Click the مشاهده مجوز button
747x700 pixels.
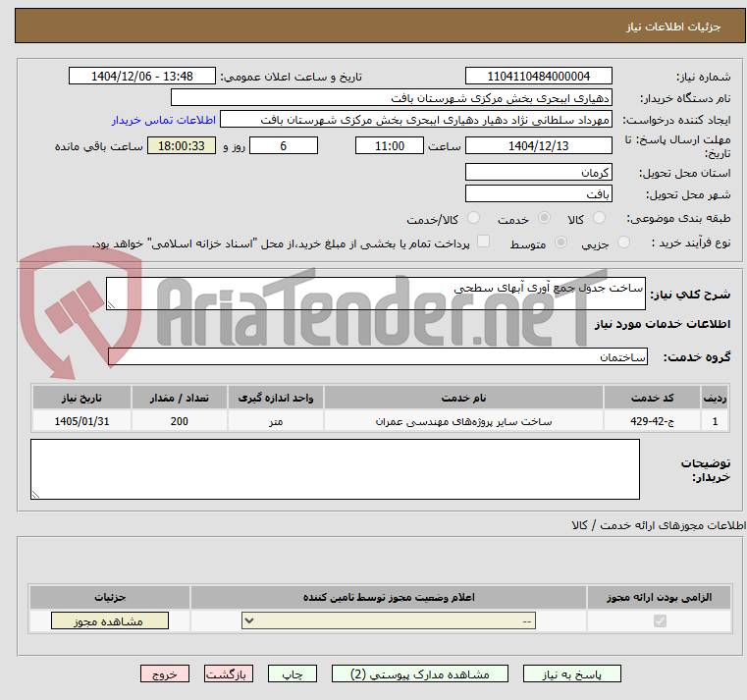coord(110,620)
